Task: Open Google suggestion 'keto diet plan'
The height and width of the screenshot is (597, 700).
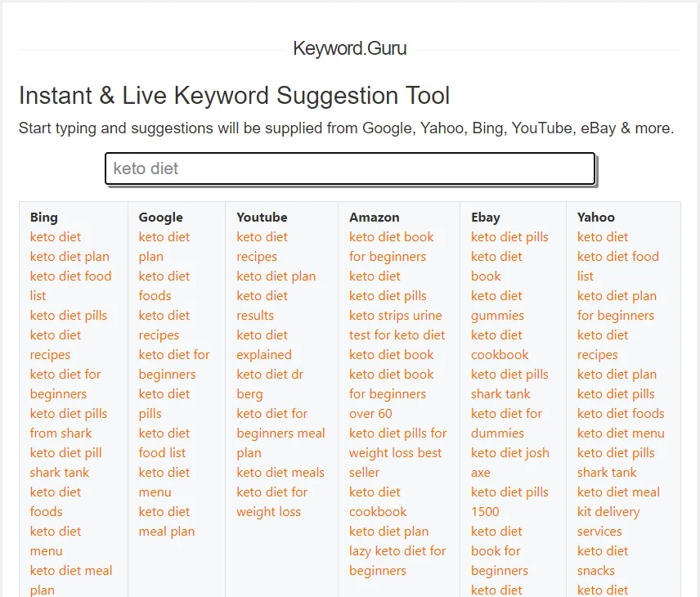Action: (164, 246)
